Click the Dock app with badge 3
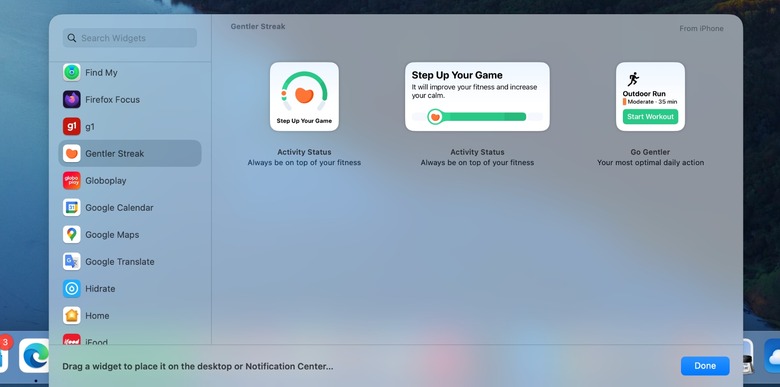The height and width of the screenshot is (387, 780). 4,355
